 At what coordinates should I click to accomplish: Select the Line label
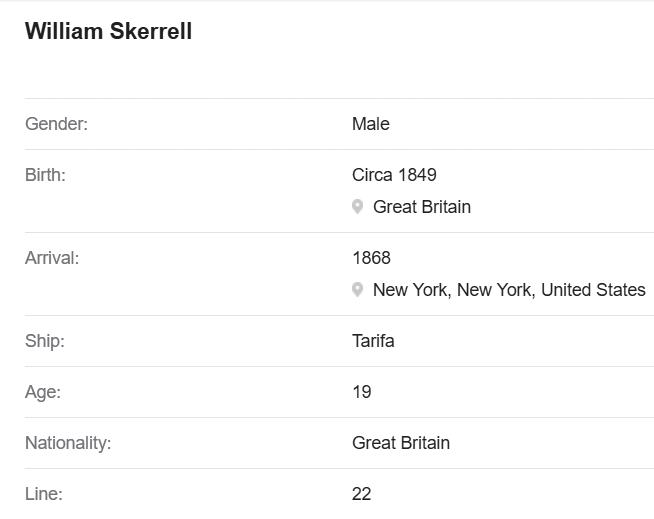[44, 494]
